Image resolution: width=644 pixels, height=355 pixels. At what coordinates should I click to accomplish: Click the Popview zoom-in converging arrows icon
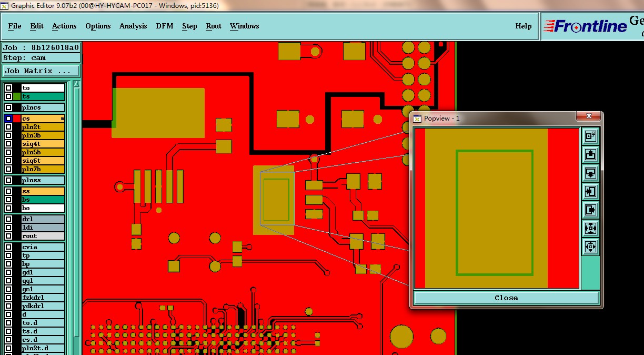pos(590,228)
